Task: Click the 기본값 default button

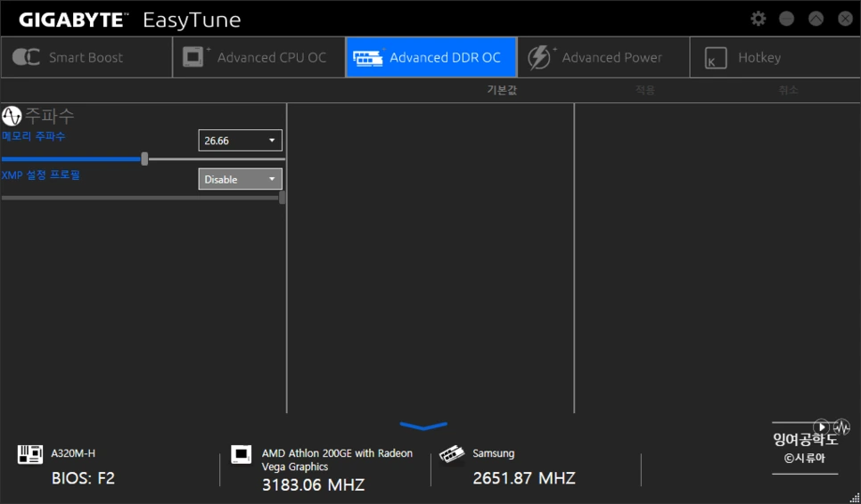Action: 502,90
